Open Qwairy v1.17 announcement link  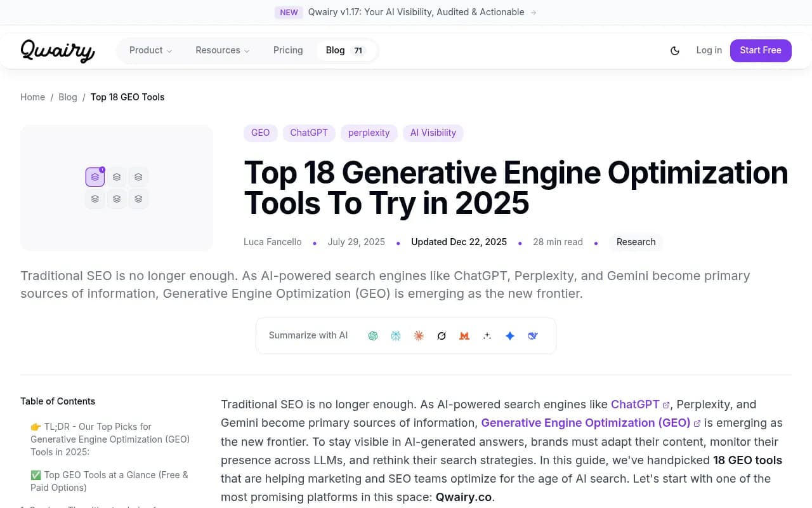tap(416, 12)
